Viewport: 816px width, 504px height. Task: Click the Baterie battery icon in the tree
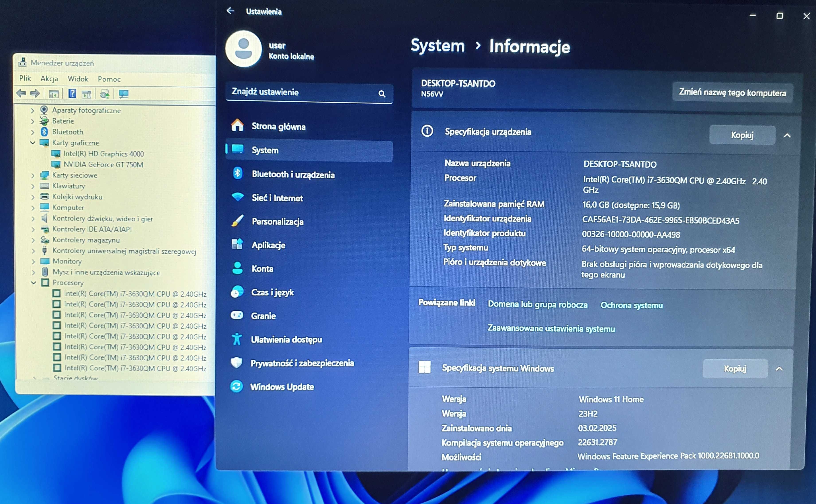pos(44,121)
